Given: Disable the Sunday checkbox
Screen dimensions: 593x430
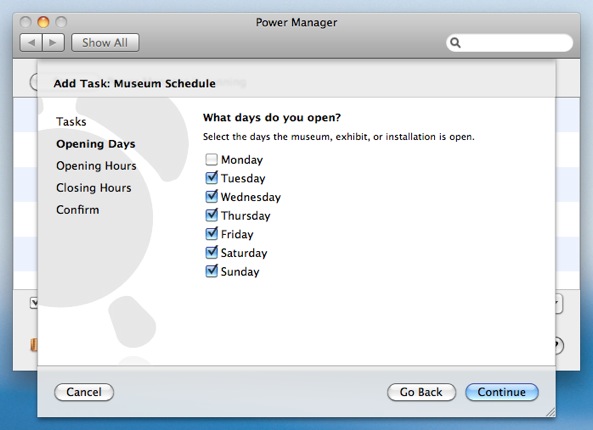Looking at the screenshot, I should (x=211, y=271).
